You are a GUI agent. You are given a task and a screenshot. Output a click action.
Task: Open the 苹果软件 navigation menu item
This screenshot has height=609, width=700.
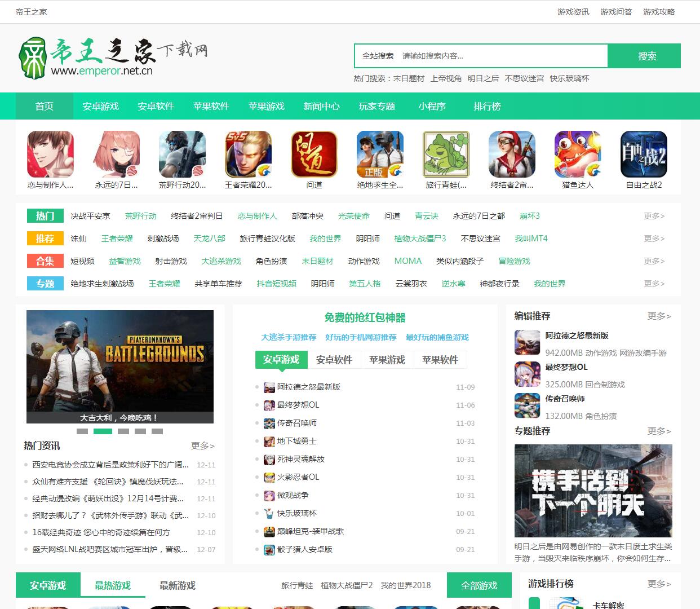[211, 106]
